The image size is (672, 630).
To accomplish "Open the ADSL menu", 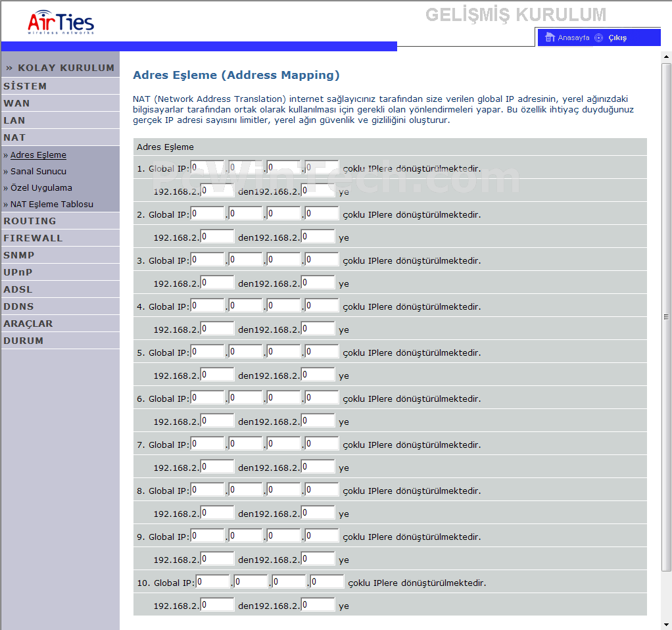I will 18,289.
